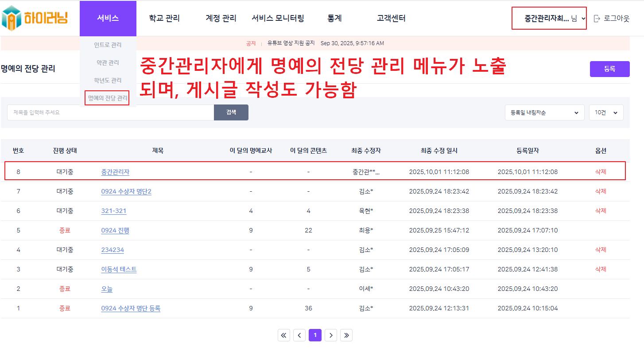This screenshot has width=644, height=348.
Task: Select 약관 관리 in the service submenu
Action: pos(108,63)
